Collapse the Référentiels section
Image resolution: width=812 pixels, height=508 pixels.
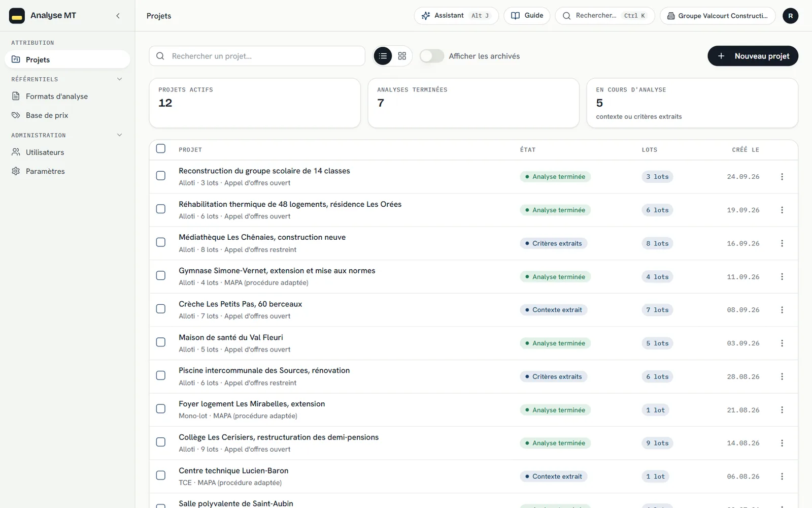pyautogui.click(x=120, y=79)
